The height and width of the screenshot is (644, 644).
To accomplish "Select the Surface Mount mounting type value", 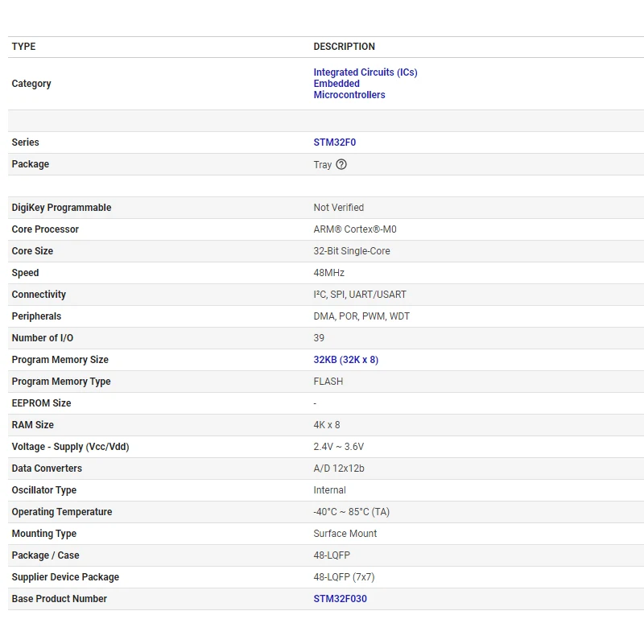I will click(x=345, y=534).
